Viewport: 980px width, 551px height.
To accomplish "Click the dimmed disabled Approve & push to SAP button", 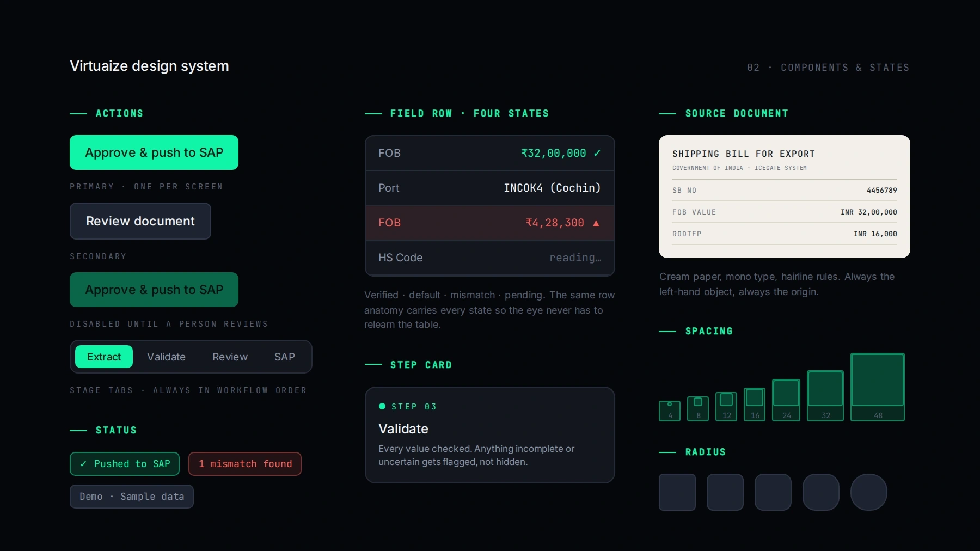I will point(154,290).
